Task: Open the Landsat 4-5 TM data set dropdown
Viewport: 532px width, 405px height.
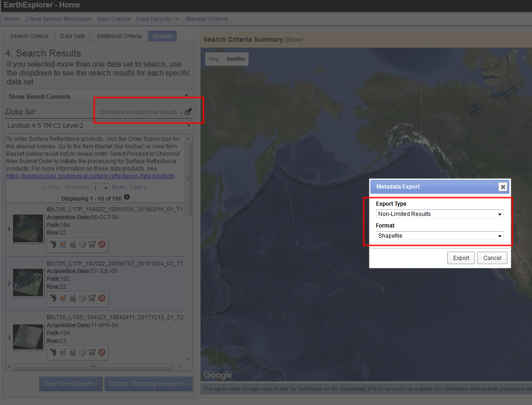Action: (99, 126)
